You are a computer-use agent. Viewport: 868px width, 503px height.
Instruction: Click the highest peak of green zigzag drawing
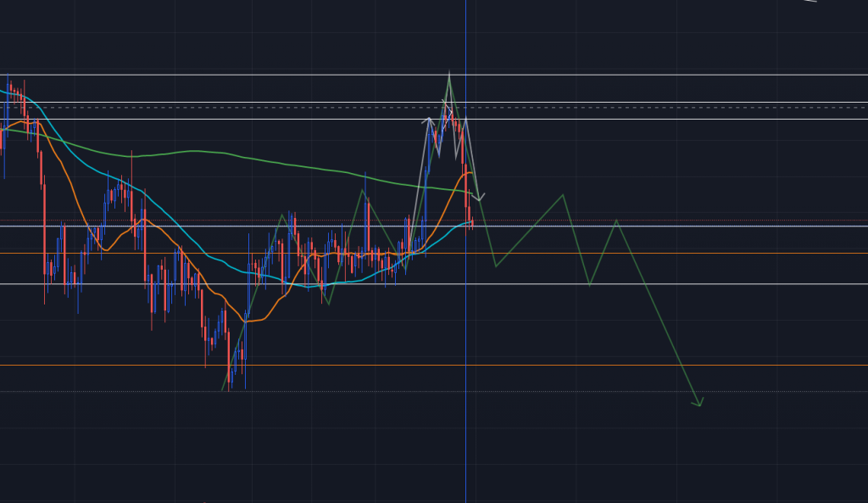click(x=449, y=73)
